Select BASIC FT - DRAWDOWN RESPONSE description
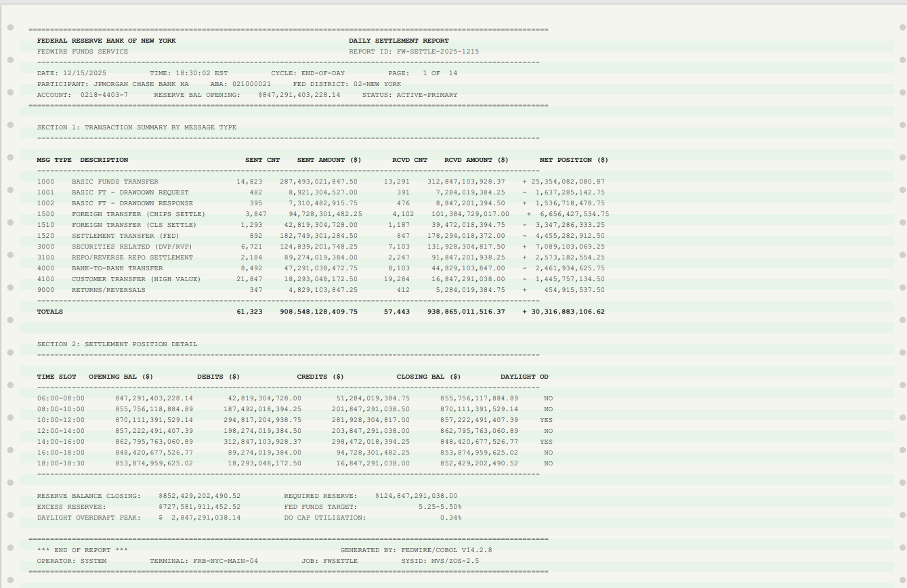This screenshot has width=907, height=588. click(x=132, y=203)
